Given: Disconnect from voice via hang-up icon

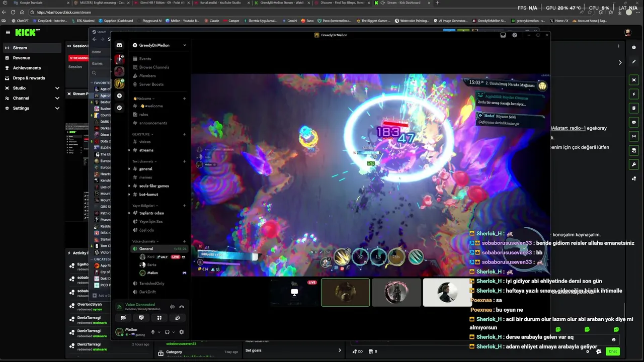Looking at the screenshot, I should [182, 307].
